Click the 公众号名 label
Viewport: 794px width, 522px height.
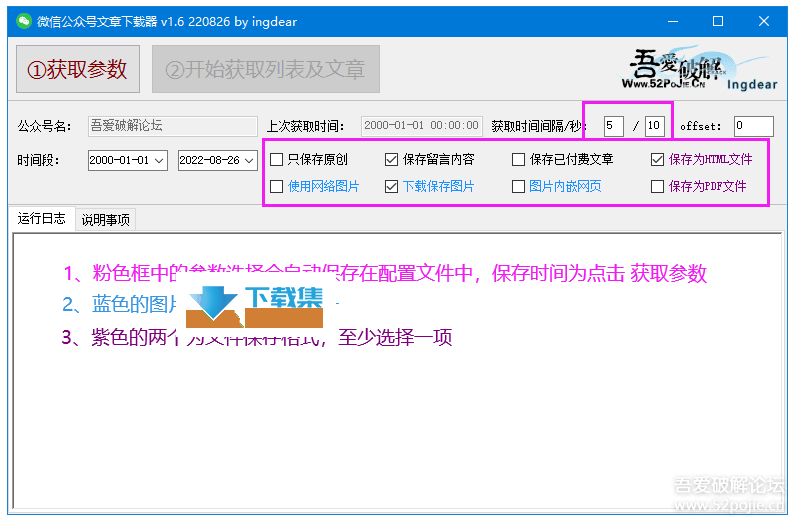pyautogui.click(x=45, y=126)
